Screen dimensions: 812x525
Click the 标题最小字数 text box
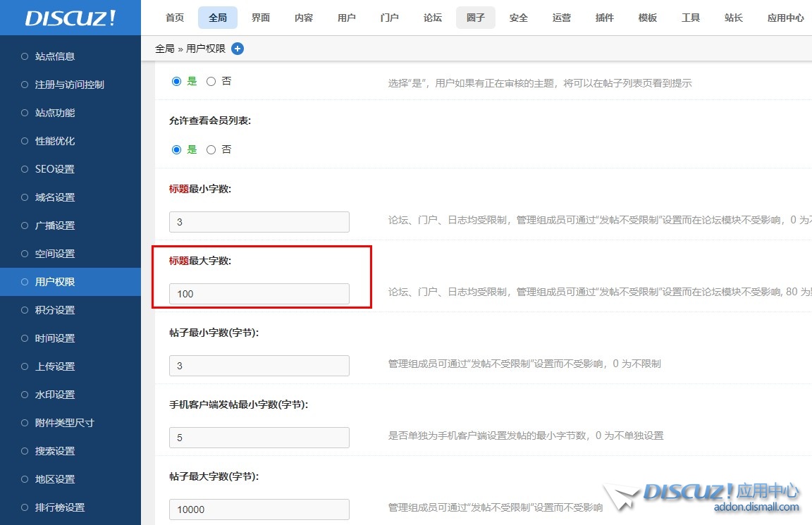click(259, 222)
